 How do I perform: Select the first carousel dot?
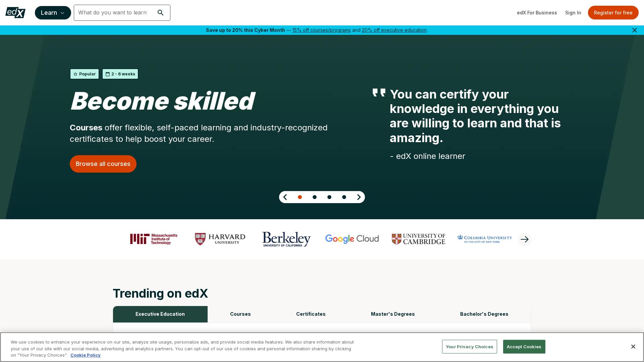click(x=300, y=197)
